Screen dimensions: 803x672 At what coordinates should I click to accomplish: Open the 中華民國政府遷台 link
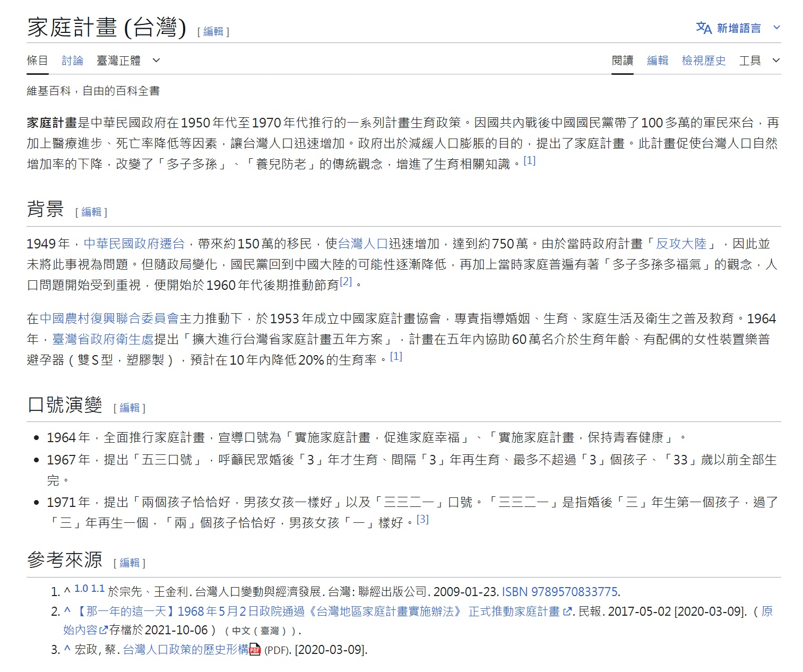[134, 244]
